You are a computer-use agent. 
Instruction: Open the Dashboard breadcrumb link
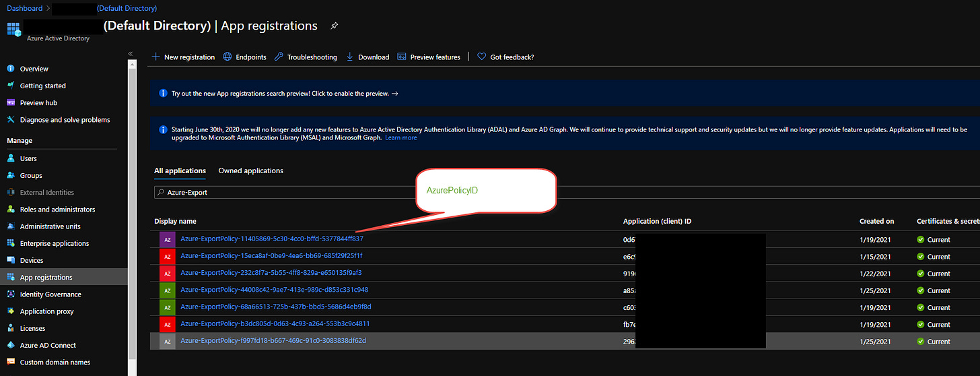click(x=24, y=8)
